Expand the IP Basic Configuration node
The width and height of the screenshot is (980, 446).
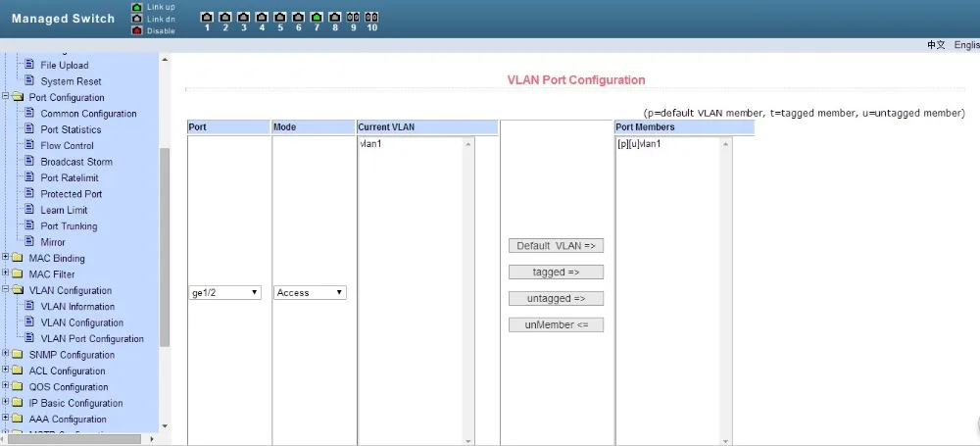(6, 402)
